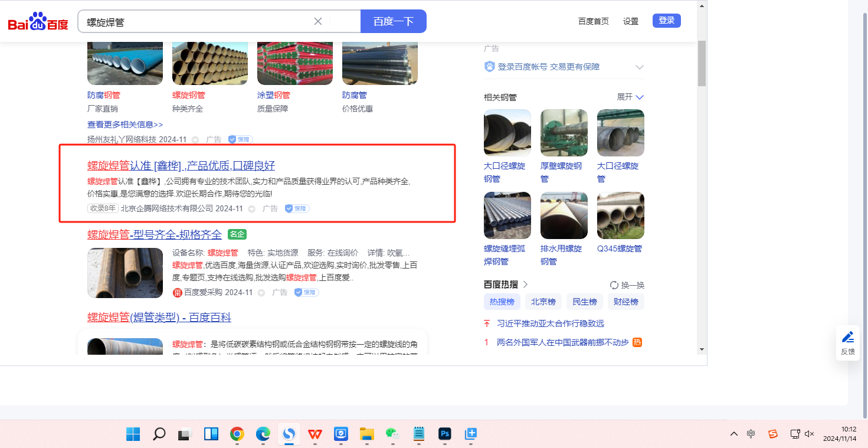Open the ad dropdown arrow after 扬州友礼丫网络科技 2024-11
The height and width of the screenshot is (448, 868).
[x=195, y=140]
